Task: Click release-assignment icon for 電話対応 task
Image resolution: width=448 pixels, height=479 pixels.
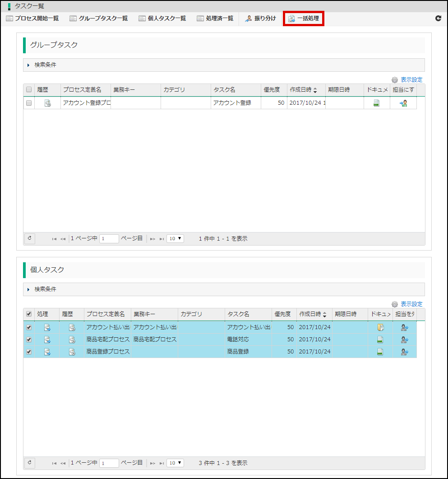Action: 404,339
